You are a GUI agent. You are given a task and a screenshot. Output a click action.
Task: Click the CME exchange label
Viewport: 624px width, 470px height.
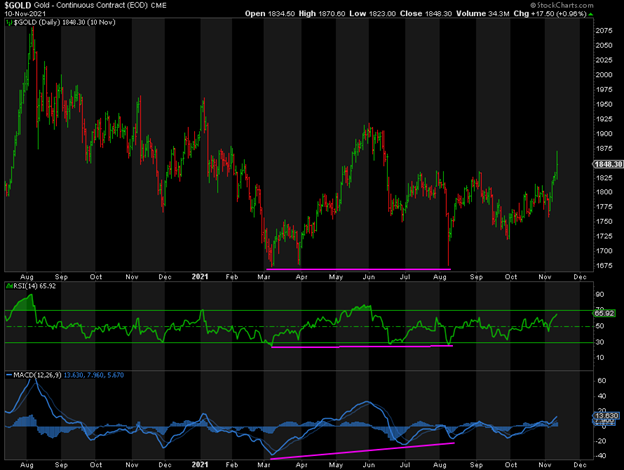158,6
